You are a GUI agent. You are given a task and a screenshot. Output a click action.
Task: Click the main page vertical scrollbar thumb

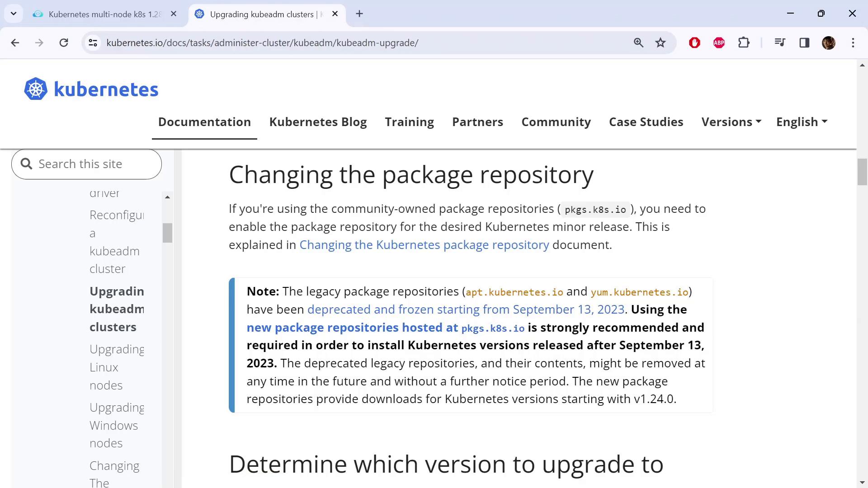[862, 172]
